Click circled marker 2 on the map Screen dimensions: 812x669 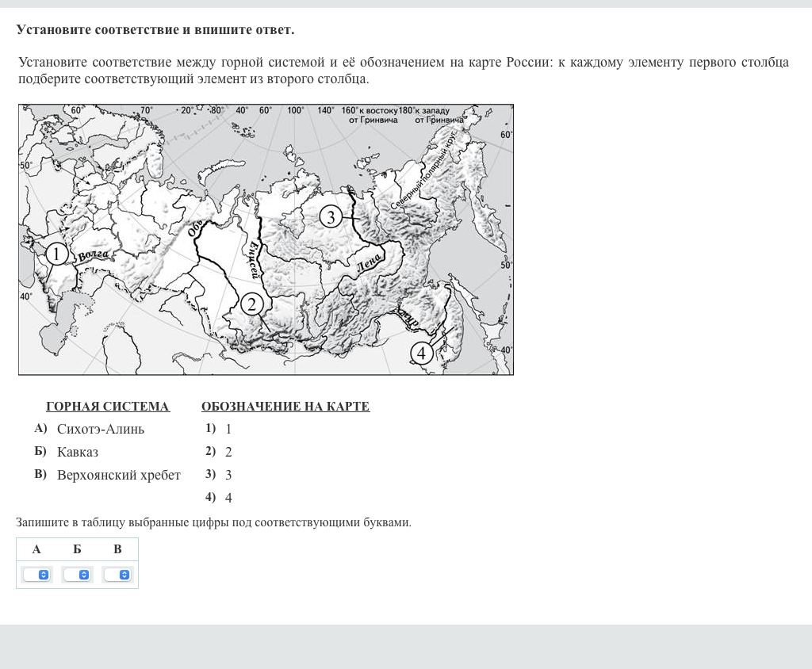[251, 304]
